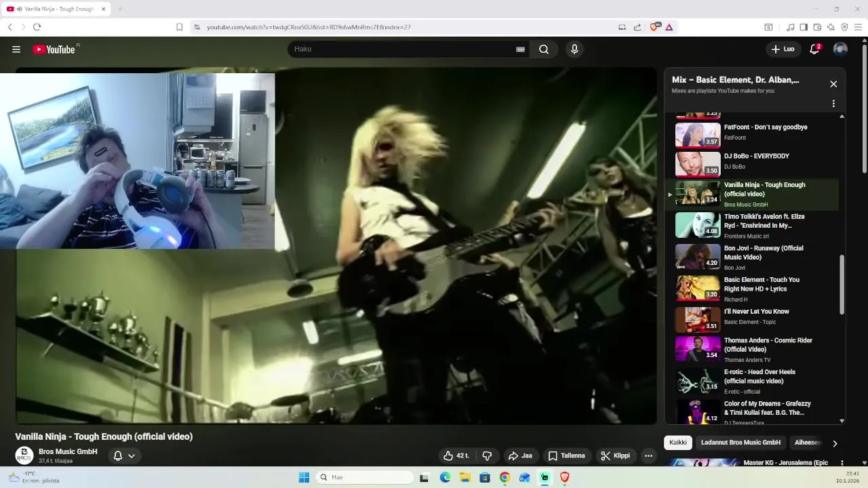This screenshot has height=488, width=868.
Task: Close the Mix playlist panel
Action: click(833, 84)
